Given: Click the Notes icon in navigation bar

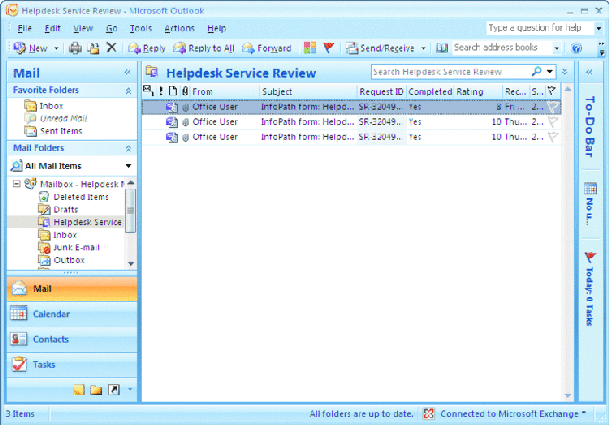Looking at the screenshot, I should pos(79,390).
